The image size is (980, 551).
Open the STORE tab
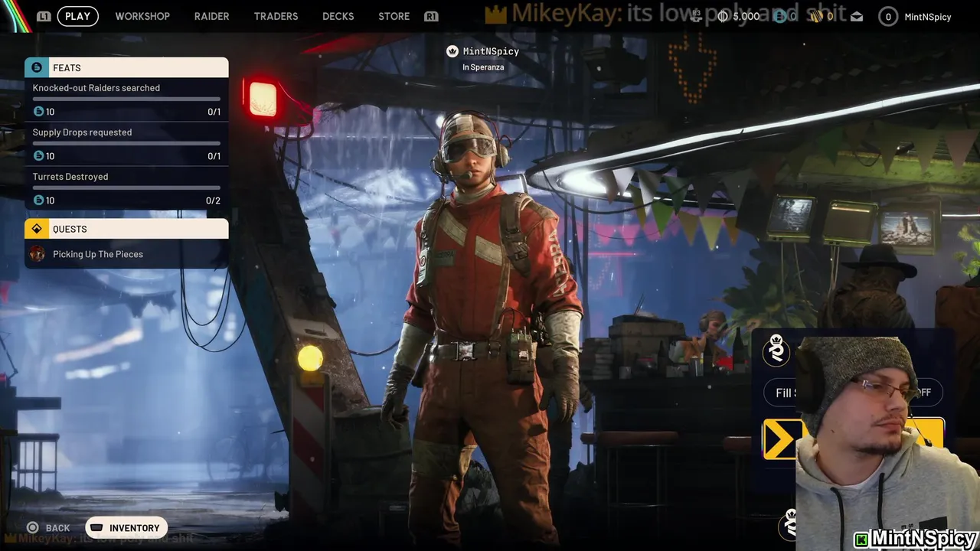pyautogui.click(x=394, y=16)
